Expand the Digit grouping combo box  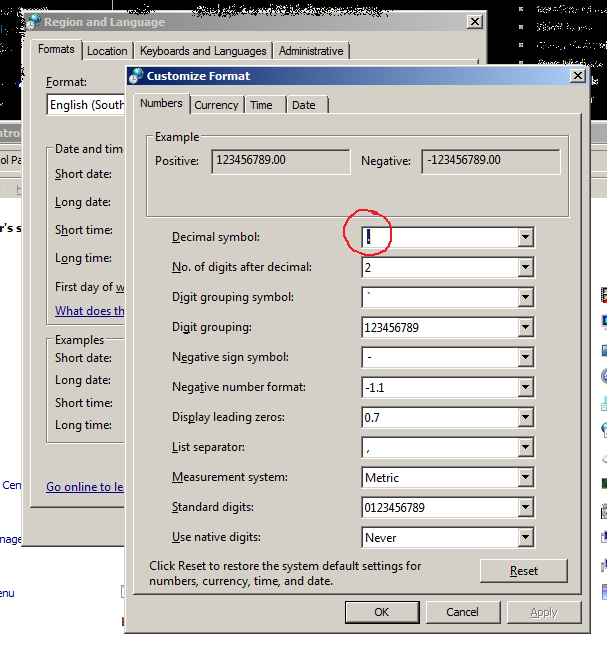coord(525,328)
